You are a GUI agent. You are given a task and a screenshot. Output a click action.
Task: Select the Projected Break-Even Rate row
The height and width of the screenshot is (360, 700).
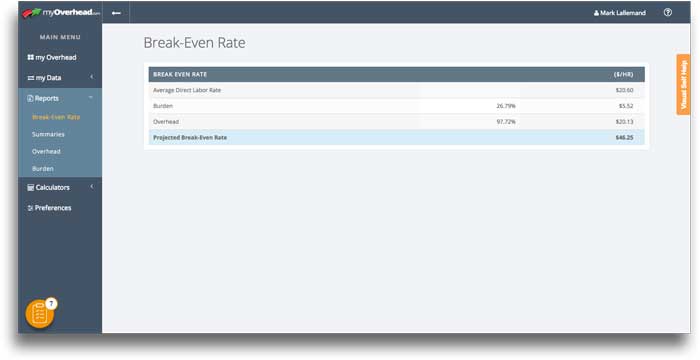396,138
